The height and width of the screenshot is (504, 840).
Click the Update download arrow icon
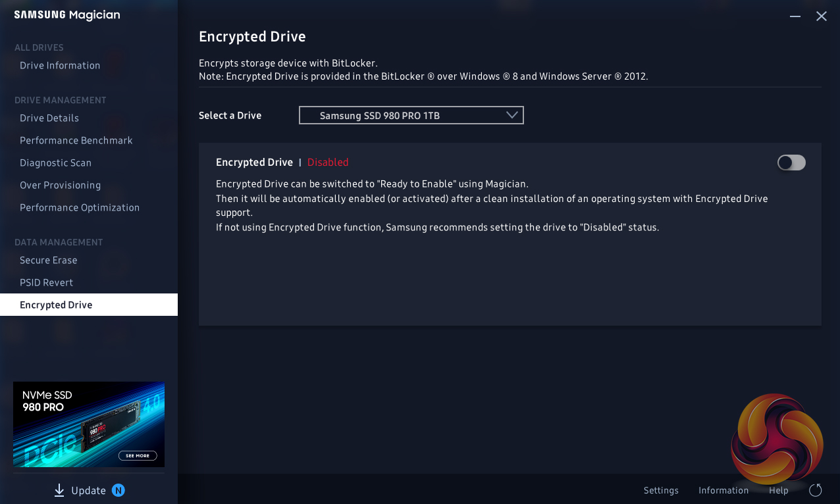click(59, 490)
